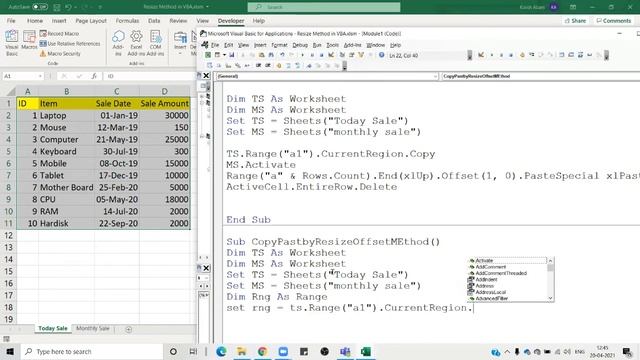Viewport: 640px width, 360px height.
Task: Click the fx Insert Function icon
Action: (94, 76)
